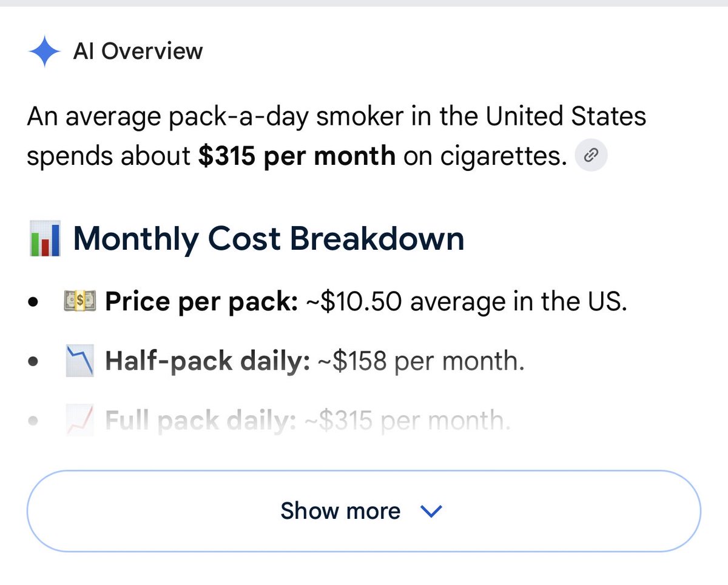Click the downward trend chart emoji
The width and height of the screenshot is (728, 585).
[79, 362]
